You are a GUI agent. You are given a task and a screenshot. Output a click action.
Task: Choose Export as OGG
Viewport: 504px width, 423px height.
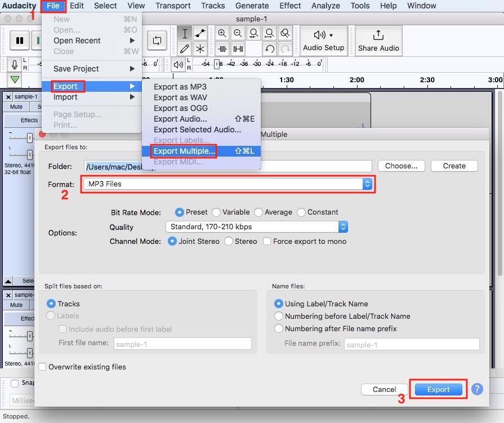pyautogui.click(x=201, y=108)
